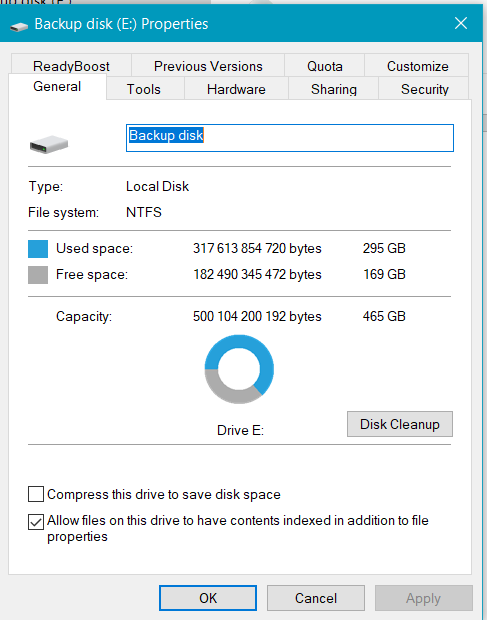Click the Cancel button
Image resolution: width=487 pixels, height=620 pixels.
(316, 598)
